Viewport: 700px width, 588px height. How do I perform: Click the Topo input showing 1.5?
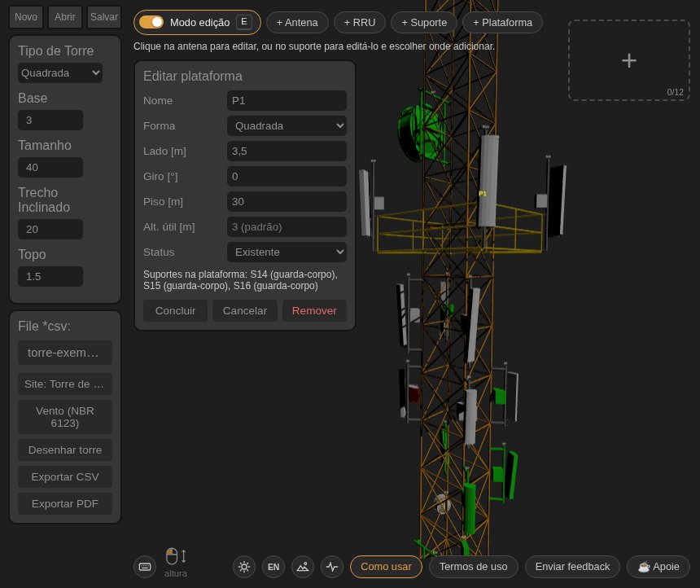click(x=50, y=277)
